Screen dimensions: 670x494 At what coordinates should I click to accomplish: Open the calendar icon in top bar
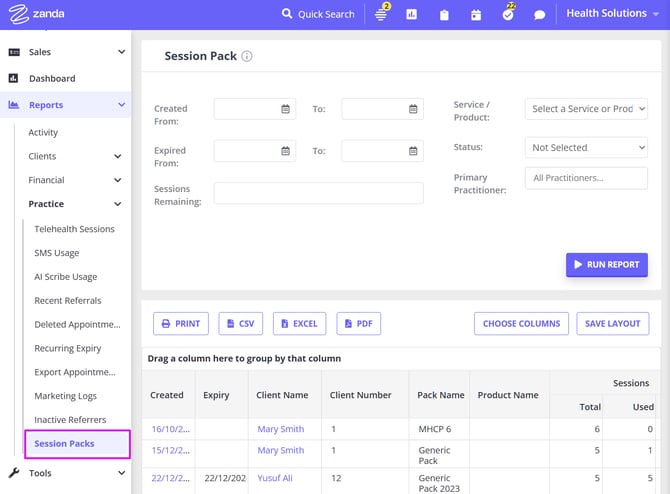(x=476, y=15)
